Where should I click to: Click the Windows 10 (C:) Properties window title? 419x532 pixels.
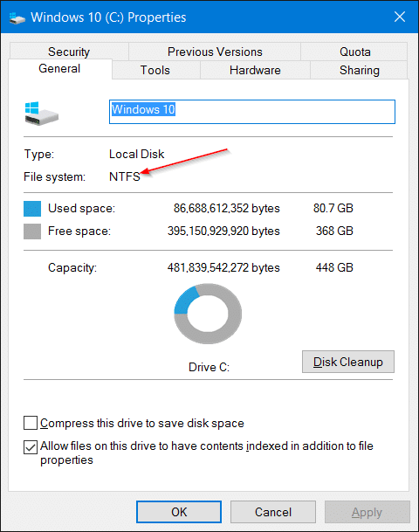108,17
